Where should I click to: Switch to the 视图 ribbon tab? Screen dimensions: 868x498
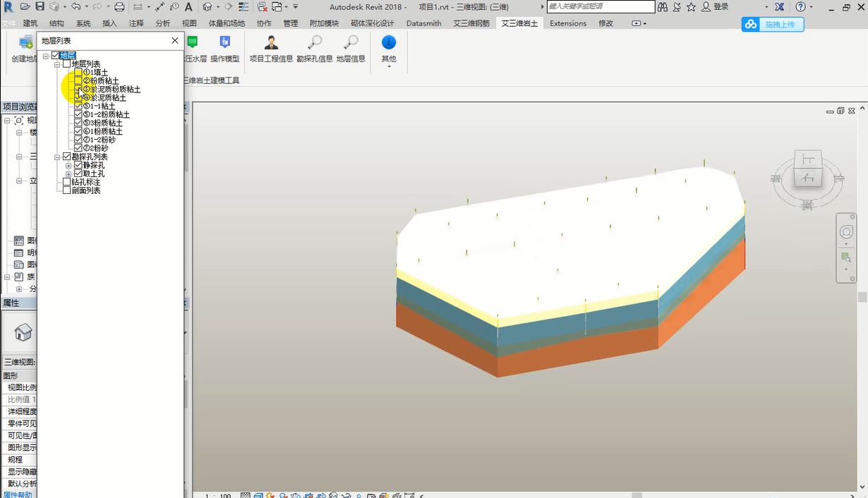click(x=189, y=23)
